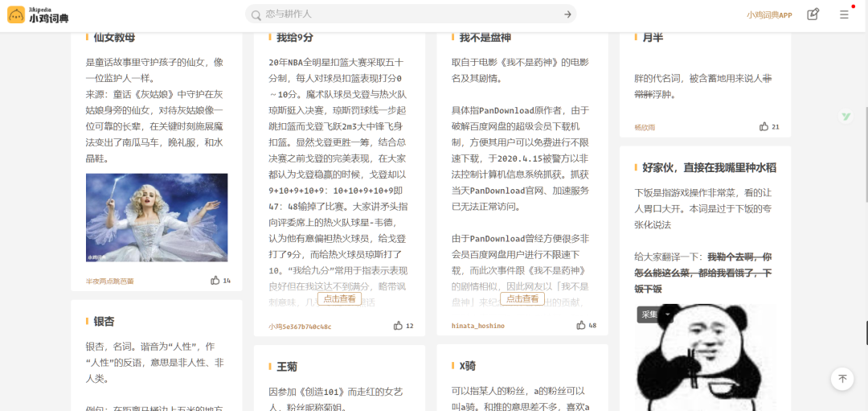868x411 pixels.
Task: Open the compose entry pencil icon
Action: [813, 14]
